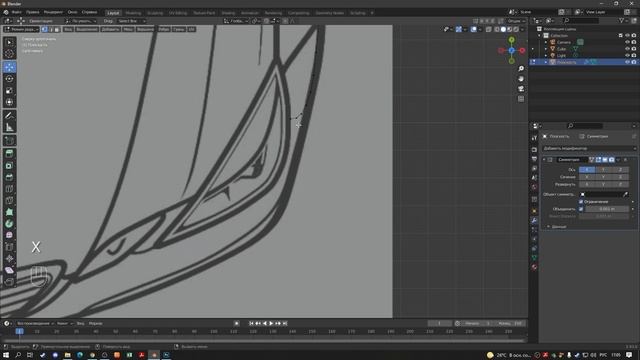This screenshot has height=360, width=640.
Task: Select the Select Box tool
Action: click(x=9, y=42)
